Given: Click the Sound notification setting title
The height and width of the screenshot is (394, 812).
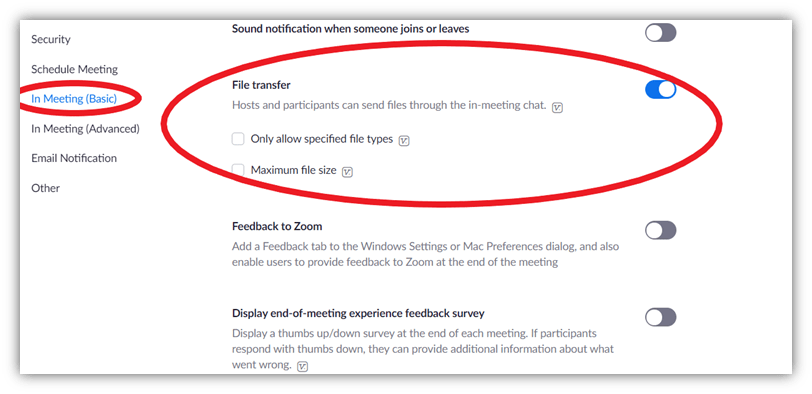Looking at the screenshot, I should tap(351, 29).
